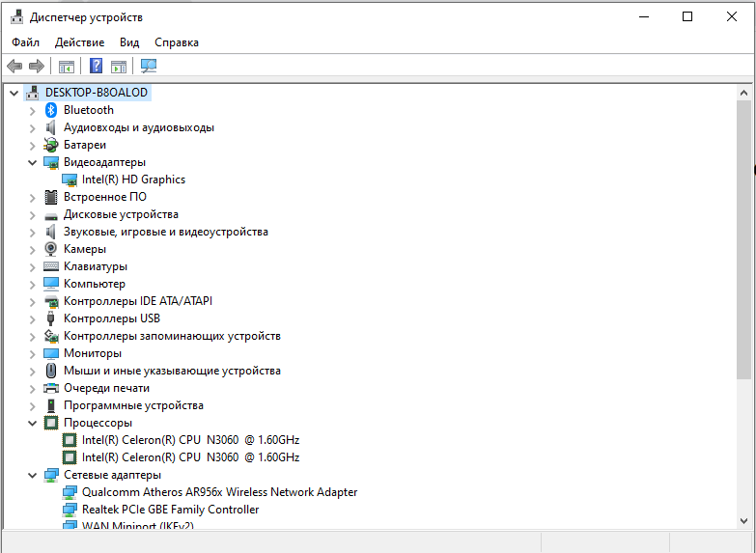Click the vertical scrollbar thumb
756x553 pixels.
(743, 239)
